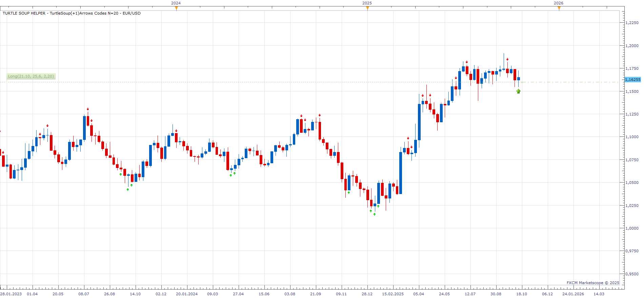
Task: Click the 12.07 date label
Action: point(470,294)
